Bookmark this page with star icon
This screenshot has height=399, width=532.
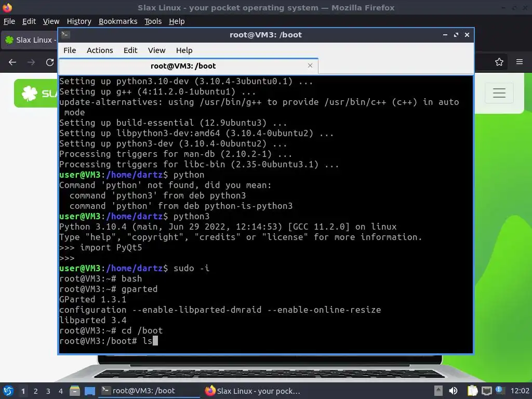point(499,62)
